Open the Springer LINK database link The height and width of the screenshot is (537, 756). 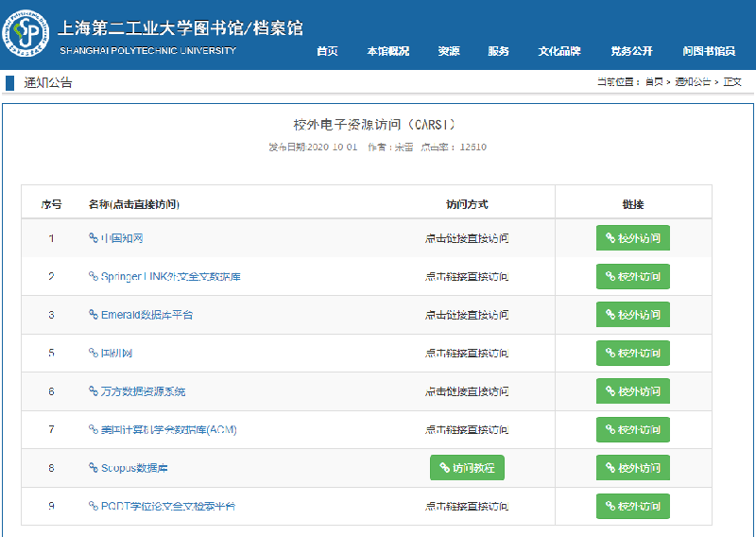[171, 276]
